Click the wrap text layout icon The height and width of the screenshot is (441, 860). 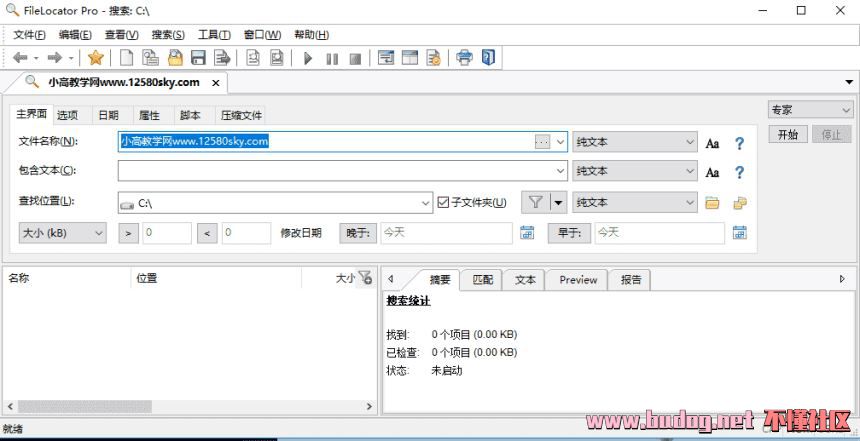coord(386,58)
